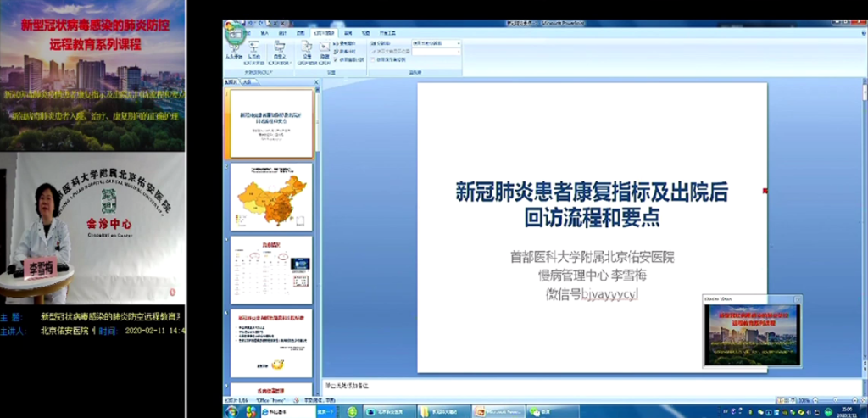Select slide 2 China map thumbnail
Image resolution: width=868 pixels, height=418 pixels.
pyautogui.click(x=271, y=197)
